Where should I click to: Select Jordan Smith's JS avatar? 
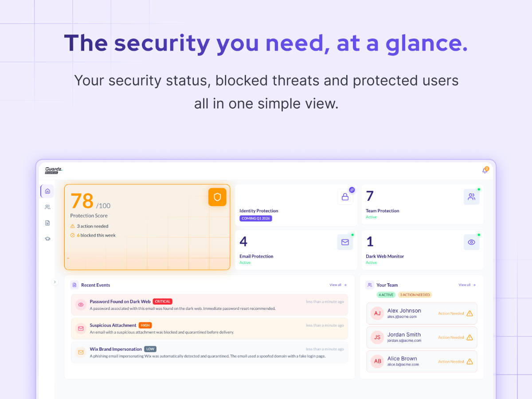pos(377,337)
